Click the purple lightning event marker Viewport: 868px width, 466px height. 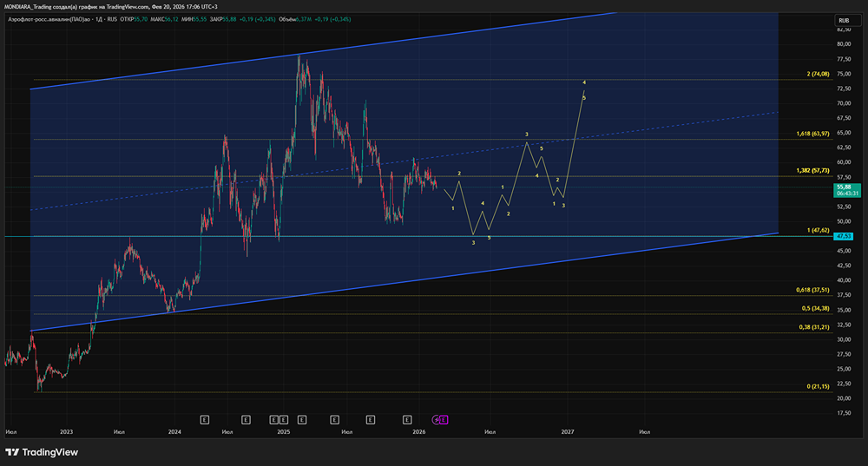(x=437, y=419)
